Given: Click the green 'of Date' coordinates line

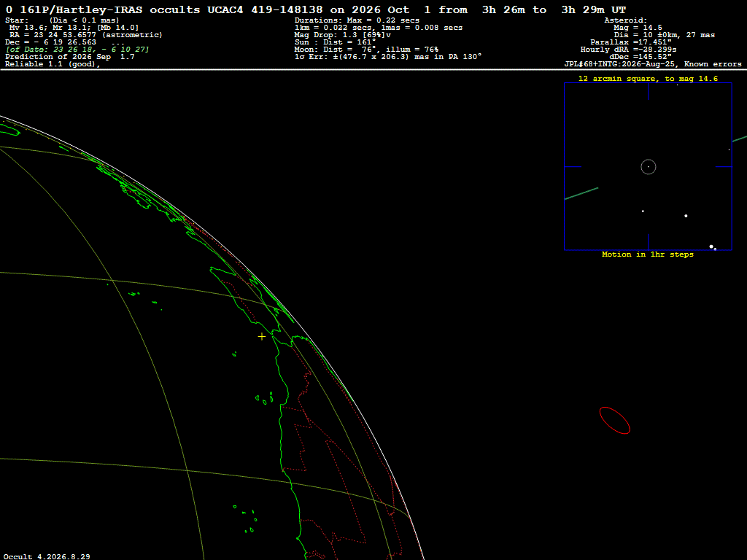Looking at the screenshot, I should [77, 50].
